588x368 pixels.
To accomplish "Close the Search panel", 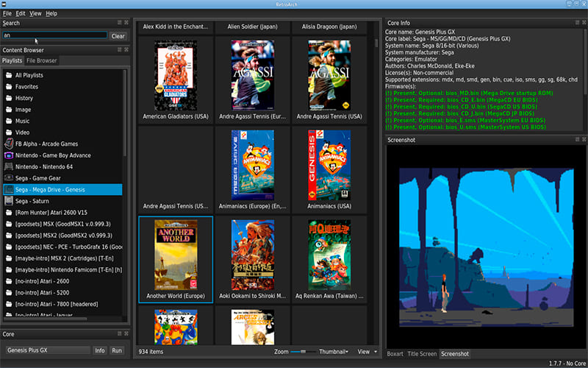I will (x=126, y=23).
